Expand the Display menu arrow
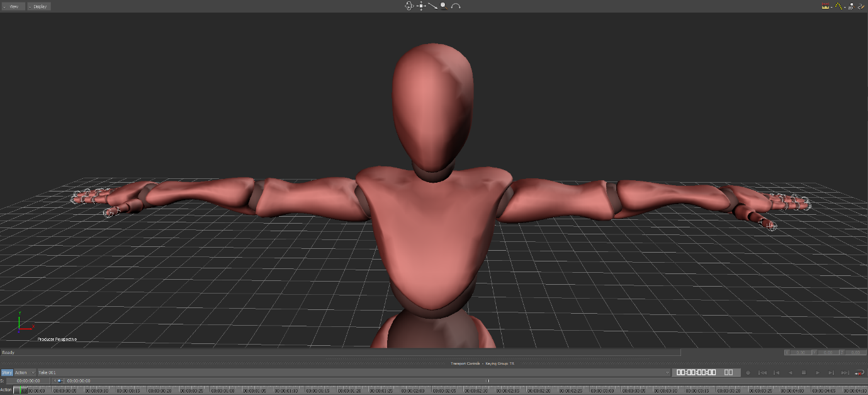Screen dimensions: 868x395 tap(30, 6)
